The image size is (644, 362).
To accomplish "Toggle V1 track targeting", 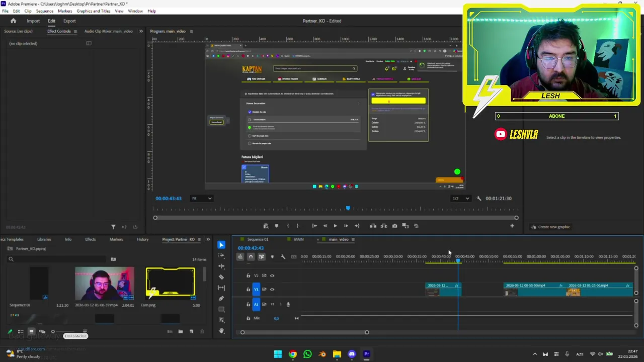I will tap(256, 289).
